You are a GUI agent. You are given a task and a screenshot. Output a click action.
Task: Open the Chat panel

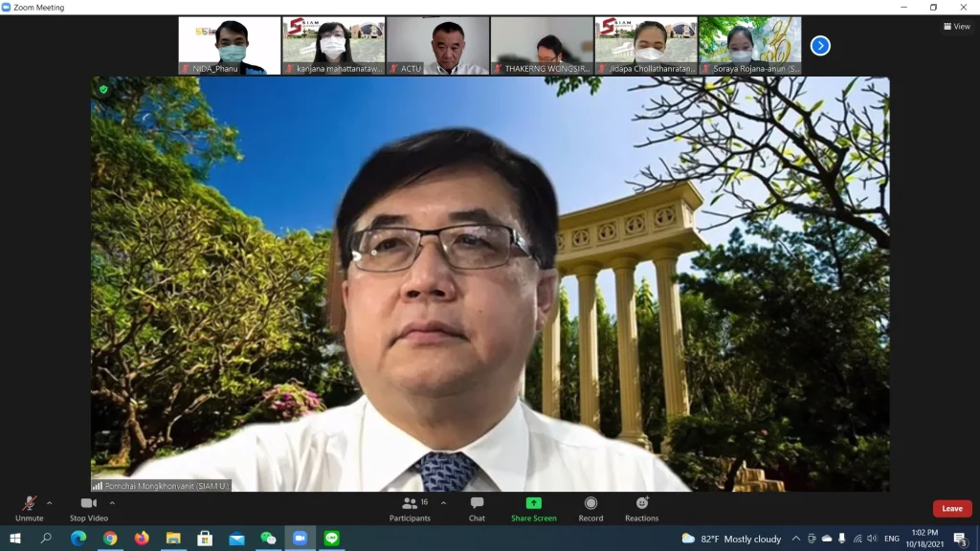coord(477,509)
